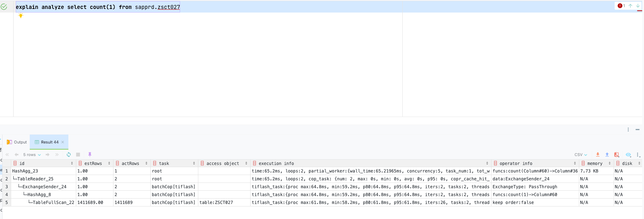Pin the Result 44 tab
The height and width of the screenshot is (219, 644).
click(x=90, y=155)
